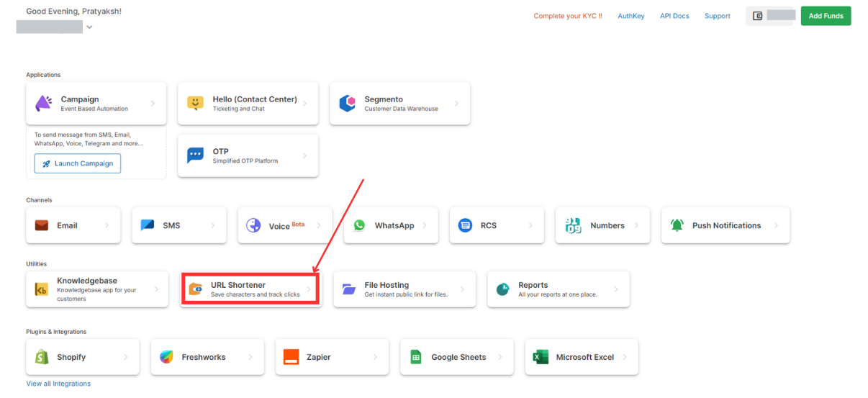Open the AuthKey link in header
This screenshot has height=398, width=868.
point(631,16)
